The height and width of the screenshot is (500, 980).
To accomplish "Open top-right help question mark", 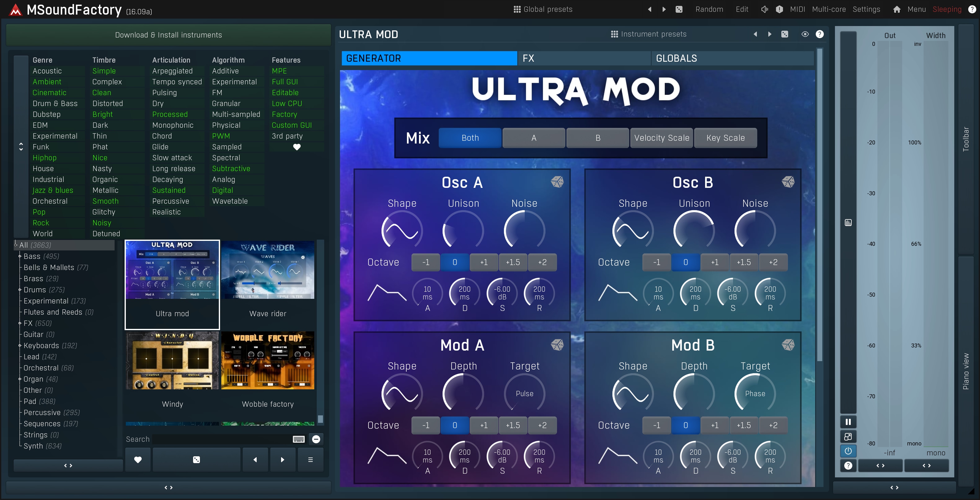I will coord(972,9).
